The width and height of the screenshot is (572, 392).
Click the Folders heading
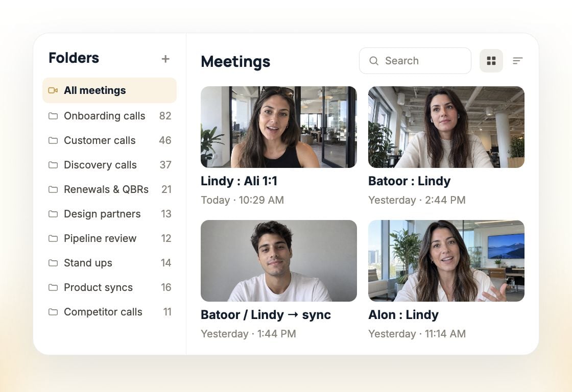(74, 58)
